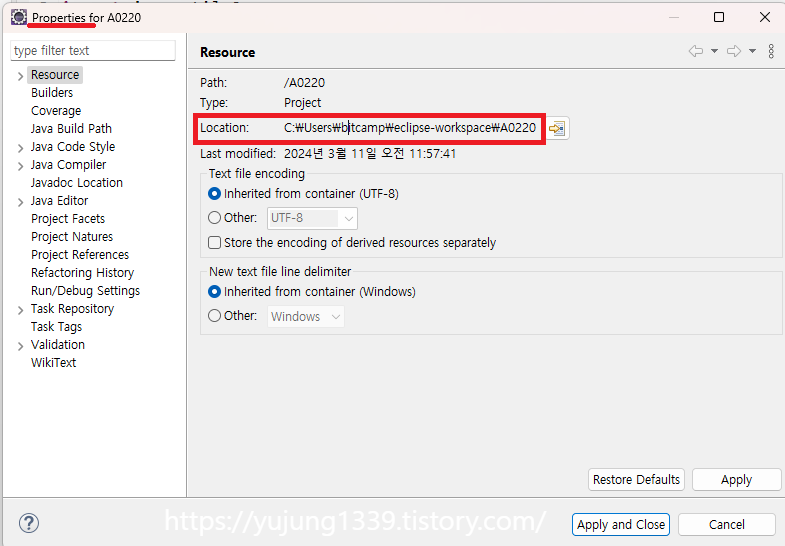Select Task Repository item
The image size is (785, 546).
(73, 309)
